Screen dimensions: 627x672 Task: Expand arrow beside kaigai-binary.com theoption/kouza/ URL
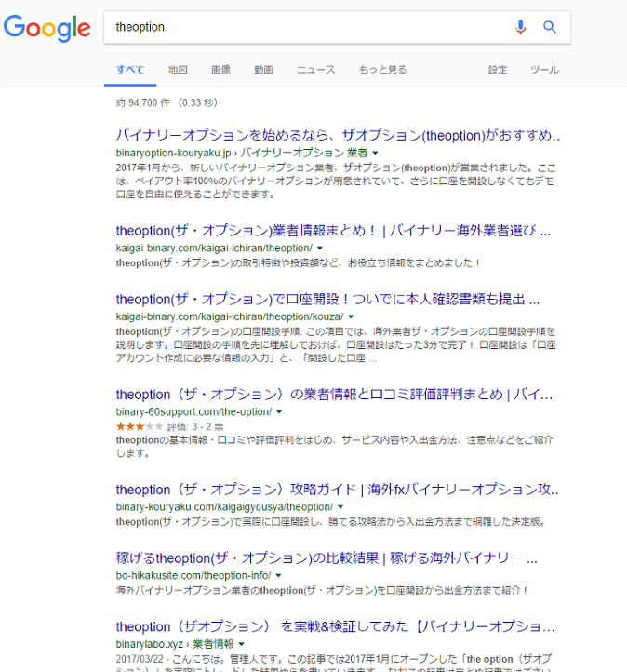pyautogui.click(x=352, y=316)
